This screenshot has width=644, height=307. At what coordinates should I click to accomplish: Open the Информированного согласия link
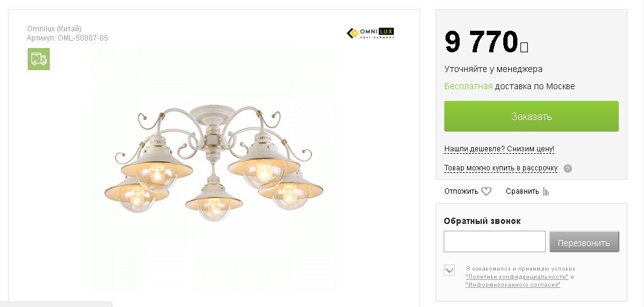[512, 285]
